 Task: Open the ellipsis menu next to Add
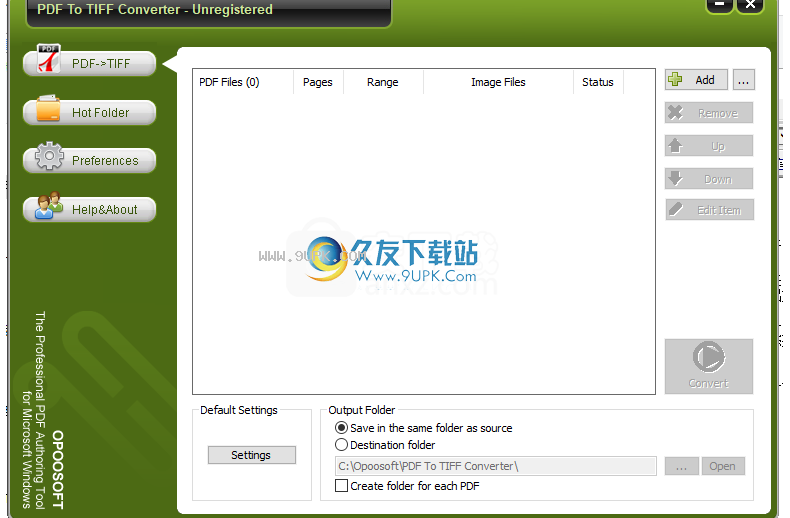tap(744, 80)
